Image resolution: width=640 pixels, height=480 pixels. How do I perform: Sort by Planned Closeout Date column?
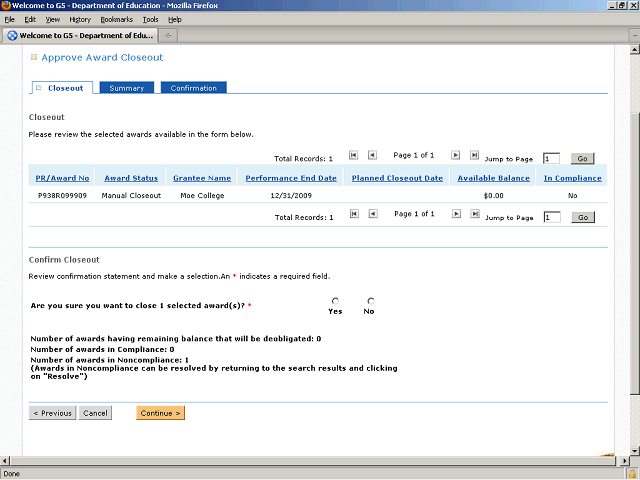coord(397,178)
